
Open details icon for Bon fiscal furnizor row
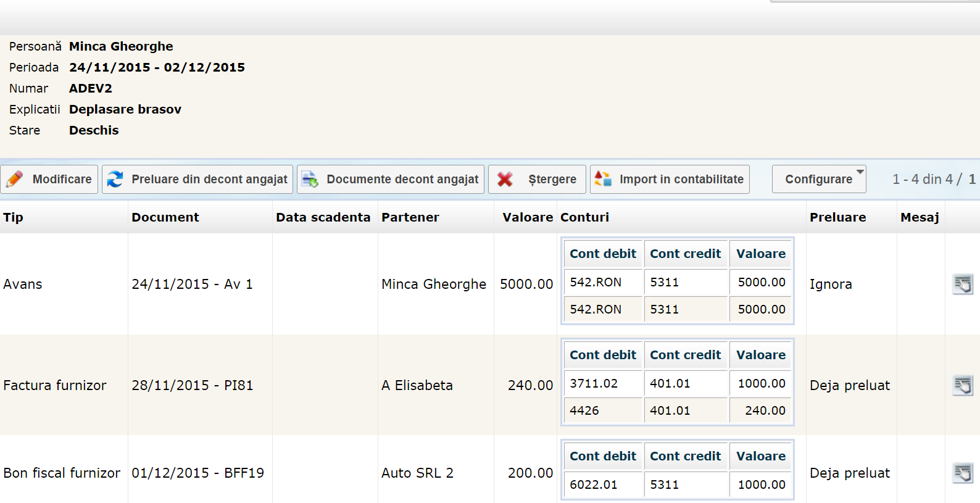click(x=962, y=473)
